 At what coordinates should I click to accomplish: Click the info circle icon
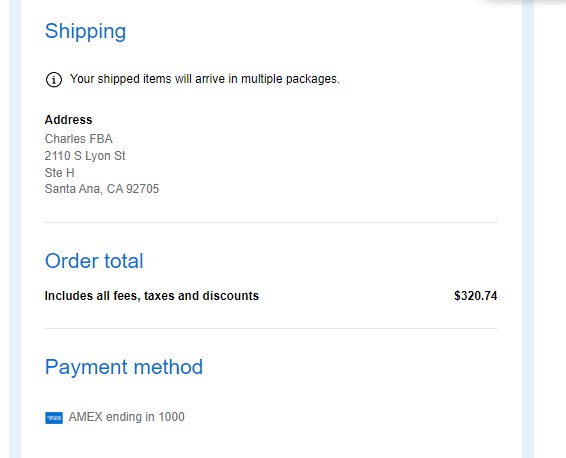pos(54,79)
